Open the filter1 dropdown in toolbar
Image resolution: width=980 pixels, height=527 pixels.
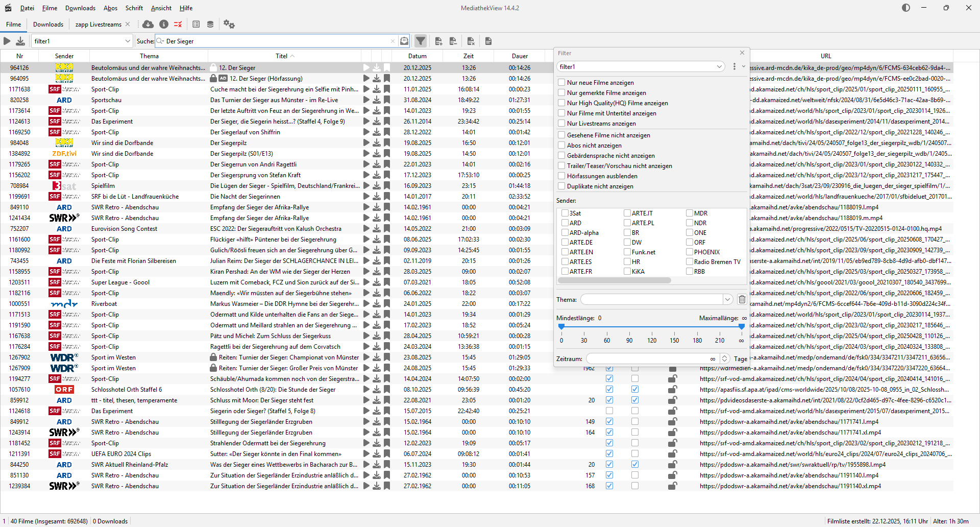coord(128,41)
